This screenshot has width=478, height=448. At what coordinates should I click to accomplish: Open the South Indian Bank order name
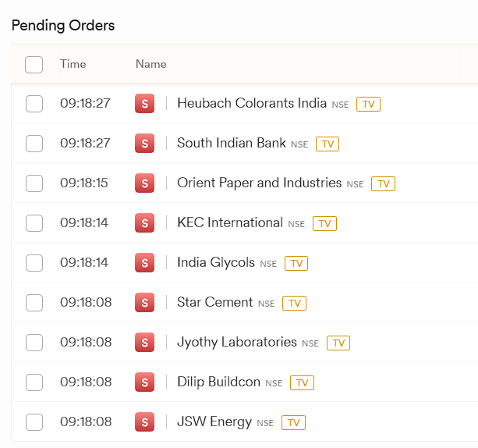(x=232, y=143)
